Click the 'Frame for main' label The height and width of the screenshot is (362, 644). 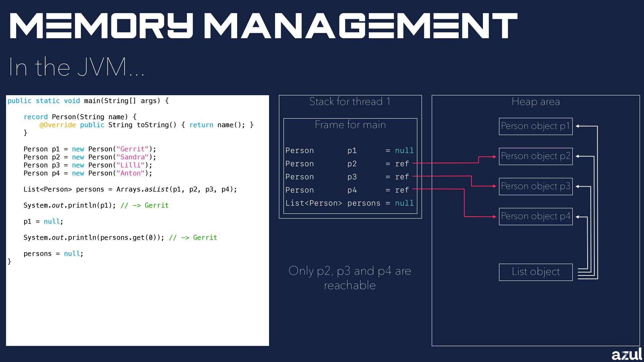click(x=350, y=125)
